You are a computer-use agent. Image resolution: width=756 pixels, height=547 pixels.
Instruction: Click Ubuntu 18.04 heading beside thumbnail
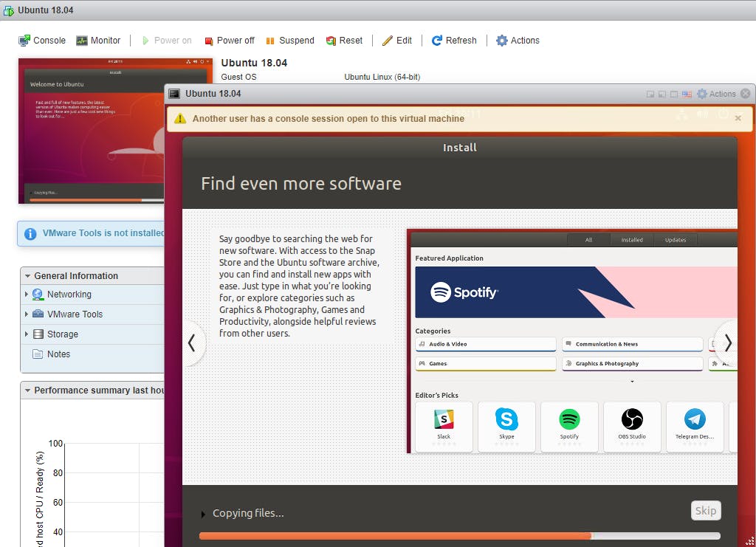coord(254,63)
